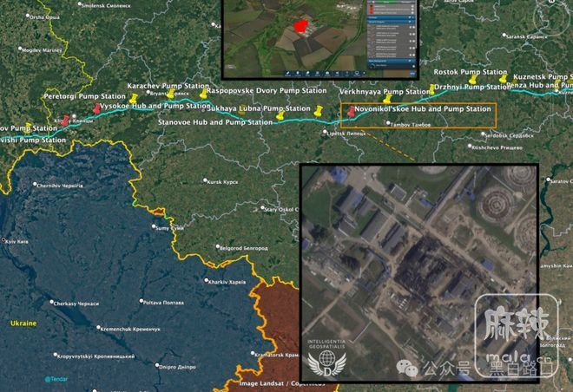Screen dimensions: 573x392
Task: Select the Stanovoe Hub and Pump Station label
Action: click(x=215, y=122)
